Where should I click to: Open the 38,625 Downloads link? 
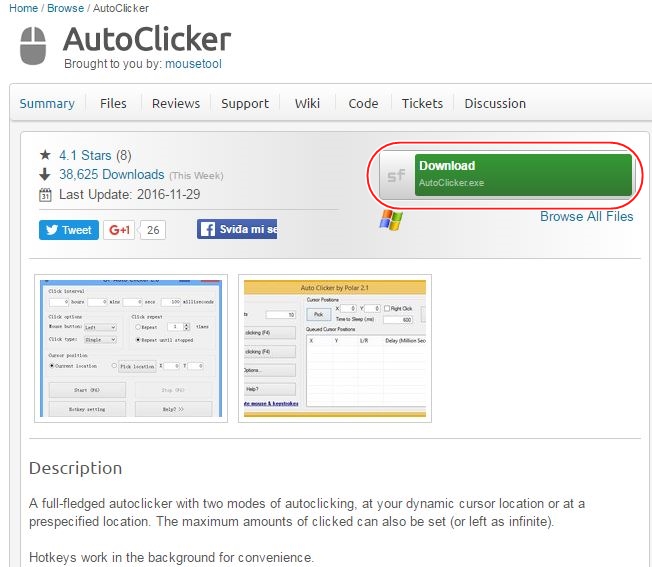tap(111, 175)
